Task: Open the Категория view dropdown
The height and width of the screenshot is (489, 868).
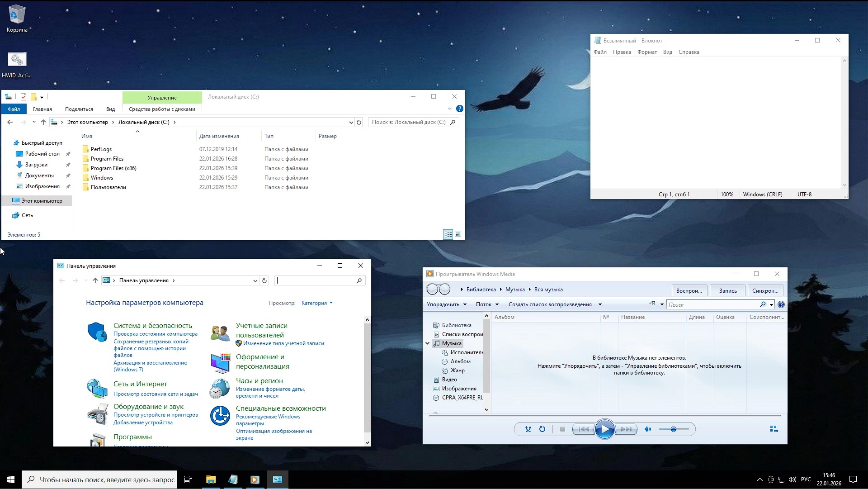Action: click(x=317, y=303)
